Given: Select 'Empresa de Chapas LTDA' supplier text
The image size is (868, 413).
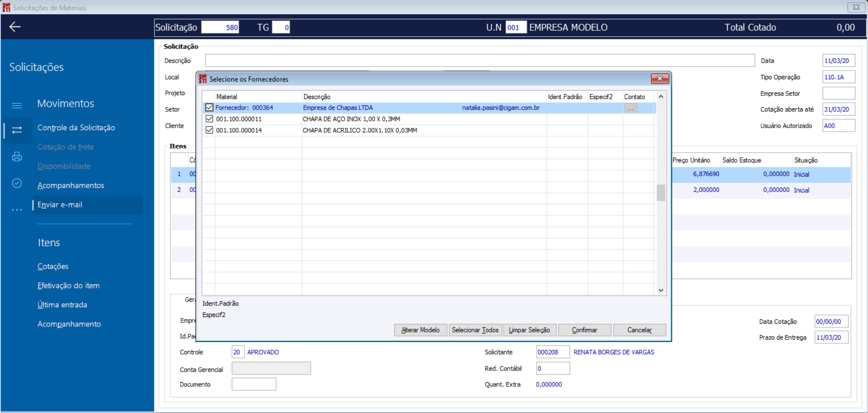Looking at the screenshot, I should point(338,108).
